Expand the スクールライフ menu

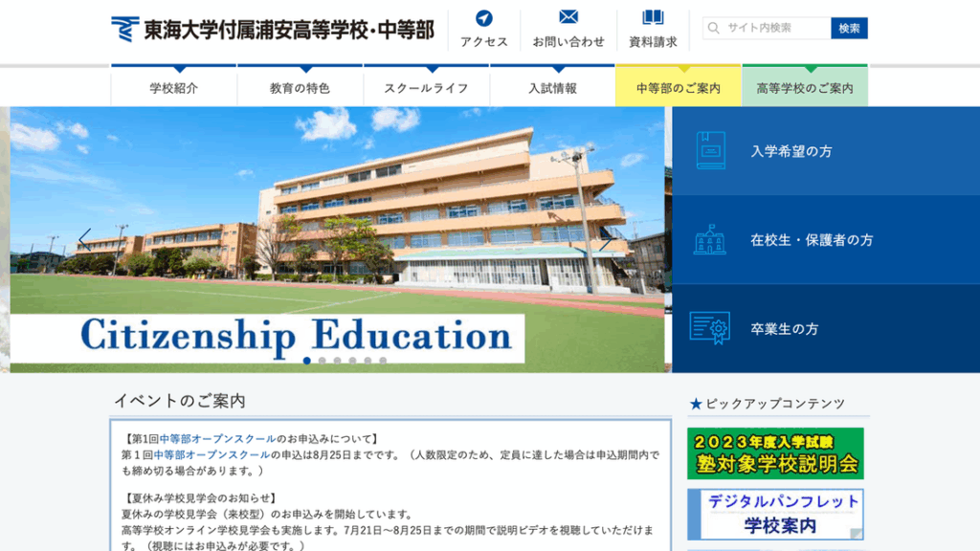click(x=426, y=88)
